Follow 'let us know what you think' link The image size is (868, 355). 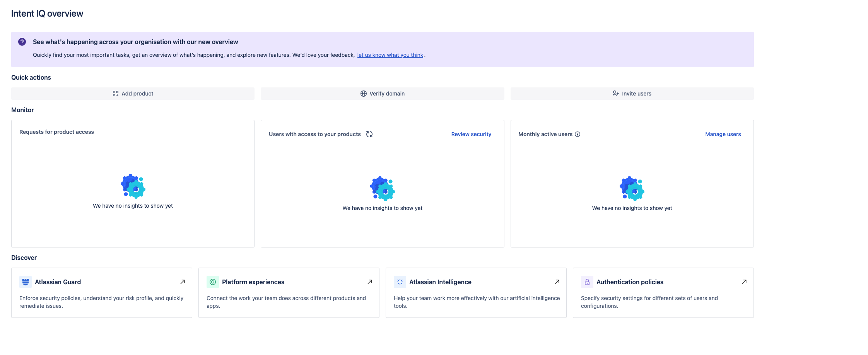(x=390, y=55)
